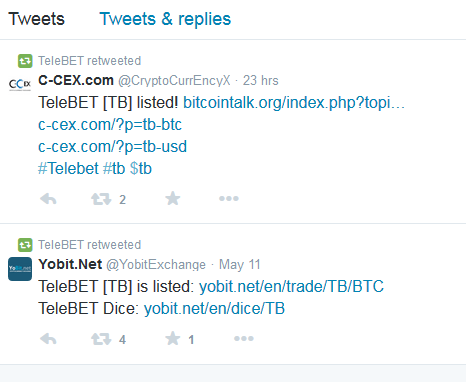Open the c-cex.com tb-usd link

pyautogui.click(x=112, y=147)
